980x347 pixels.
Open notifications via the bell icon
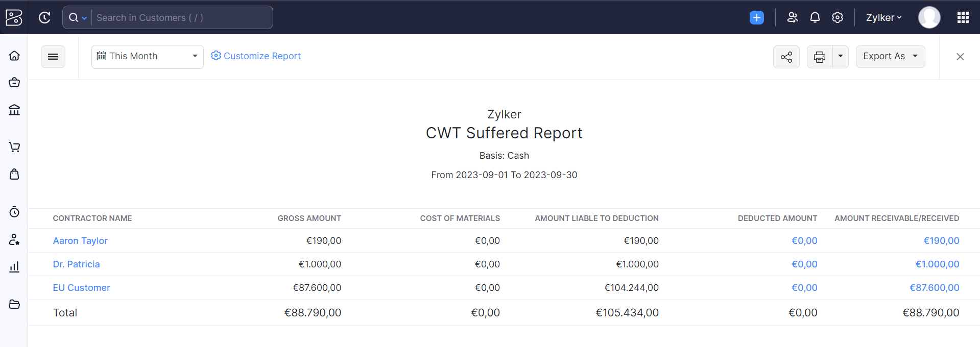(815, 17)
